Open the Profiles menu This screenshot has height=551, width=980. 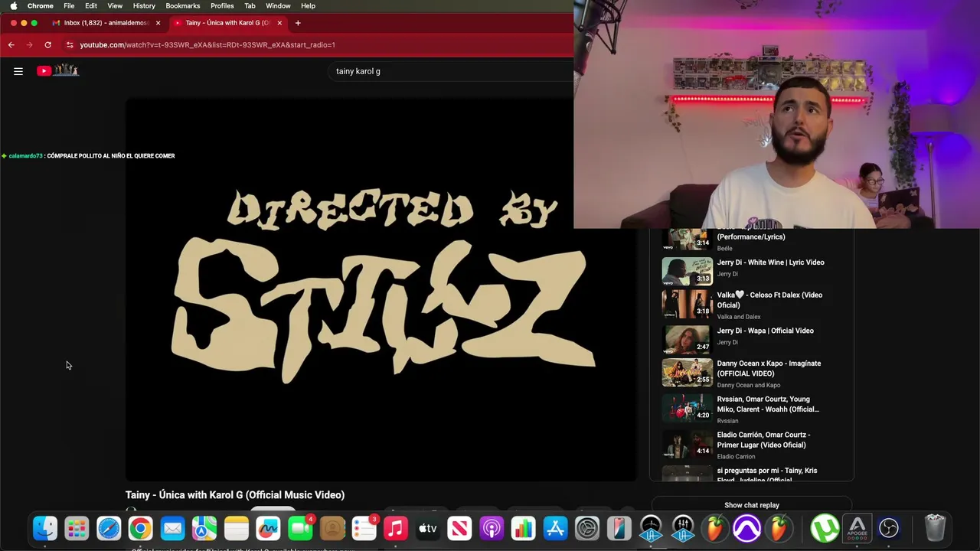tap(222, 5)
